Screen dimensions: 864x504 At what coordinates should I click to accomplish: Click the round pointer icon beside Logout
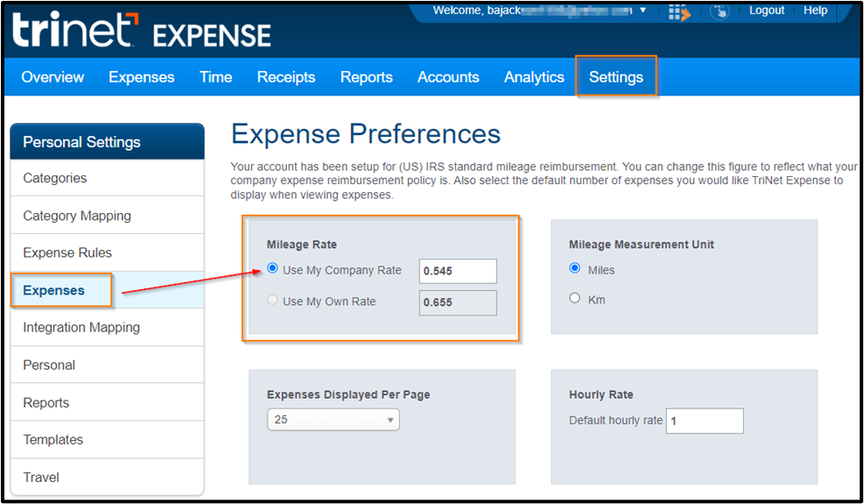(x=719, y=11)
